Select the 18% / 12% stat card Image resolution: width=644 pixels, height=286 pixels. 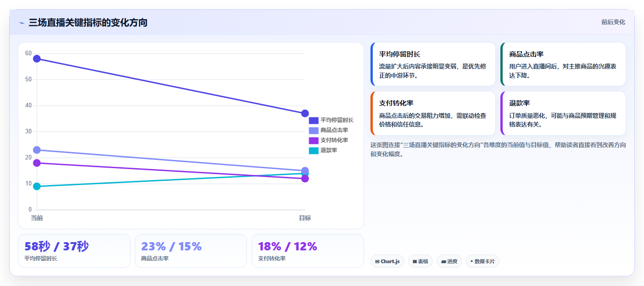click(308, 251)
